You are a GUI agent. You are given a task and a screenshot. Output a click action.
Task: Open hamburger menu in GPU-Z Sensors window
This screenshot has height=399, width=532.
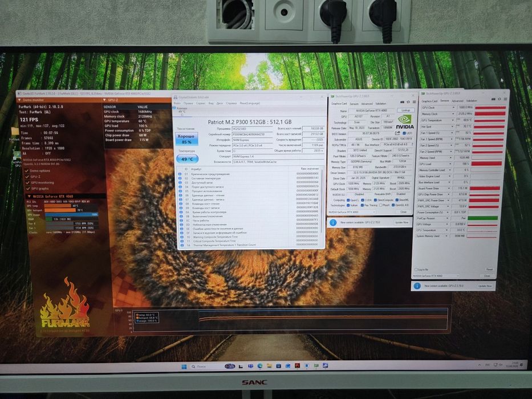tap(505, 99)
